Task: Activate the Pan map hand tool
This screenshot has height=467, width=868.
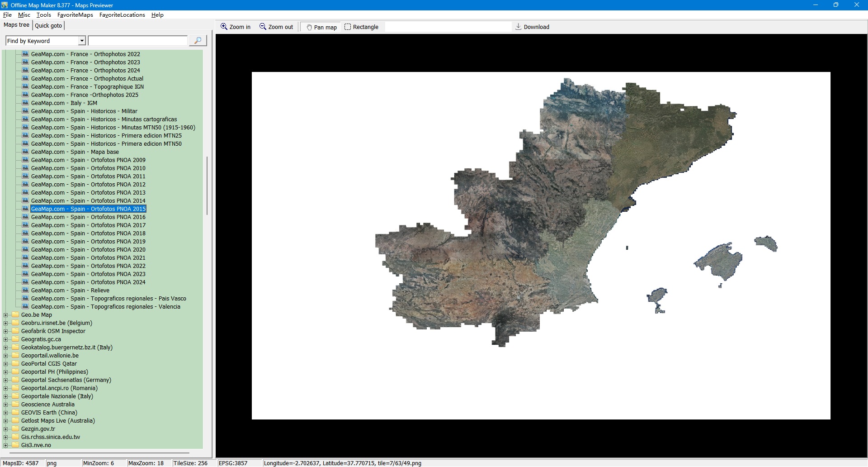Action: (x=309, y=27)
